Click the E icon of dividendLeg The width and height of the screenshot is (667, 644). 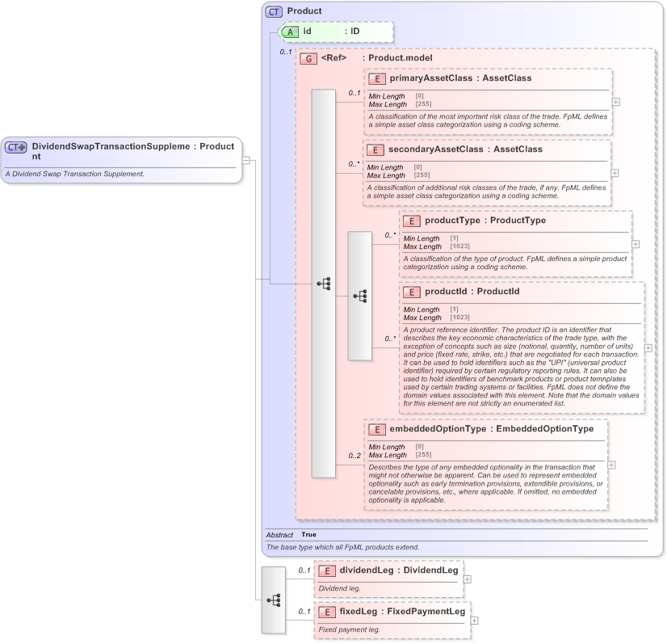tap(327, 571)
